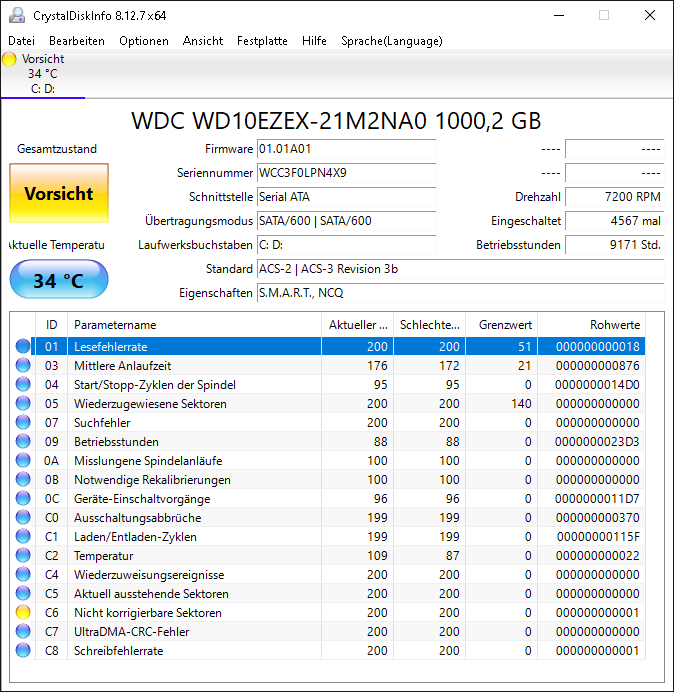This screenshot has width=674, height=692.
Task: Click the status orb for Start/Stopp-Zyklen der Spindel
Action: pyautogui.click(x=23, y=384)
